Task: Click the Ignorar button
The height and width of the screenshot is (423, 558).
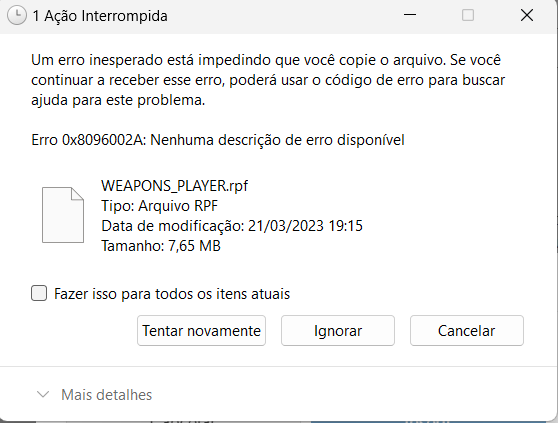Action: point(338,331)
